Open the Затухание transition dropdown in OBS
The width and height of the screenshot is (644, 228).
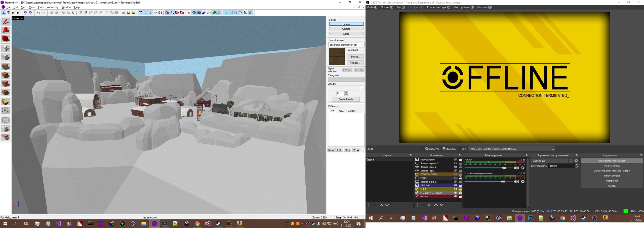(x=552, y=161)
